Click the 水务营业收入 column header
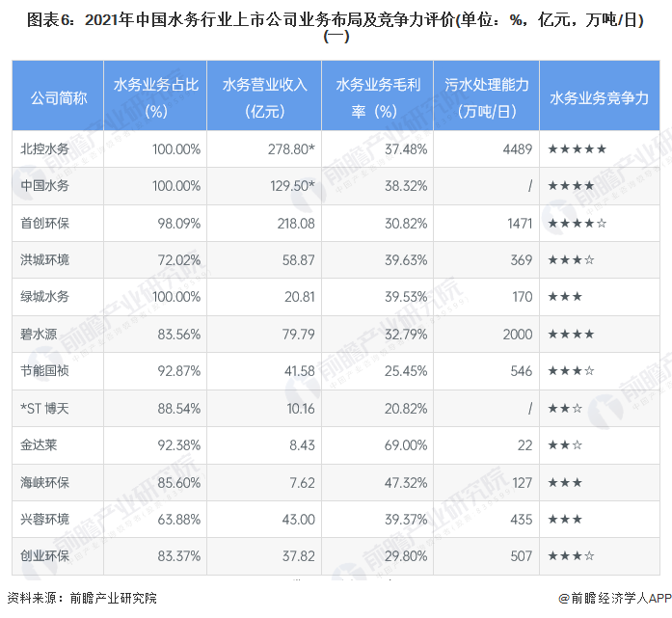This screenshot has width=672, height=618. coord(264,98)
